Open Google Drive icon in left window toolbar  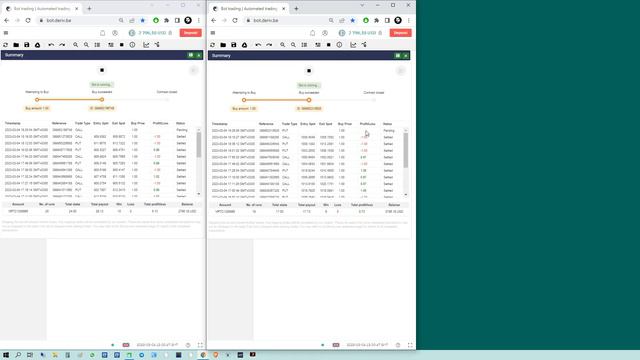pos(38,45)
